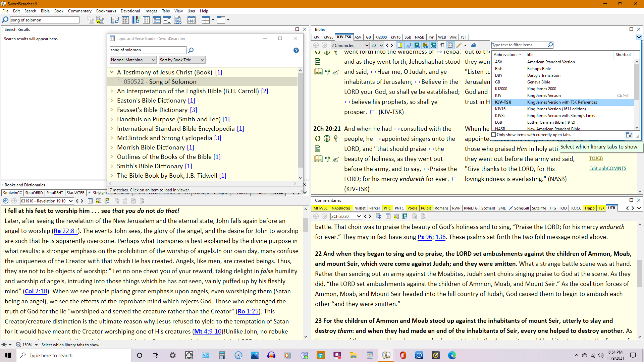
Task: Open the 031910 - Revelation 19:10 dropdown
Action: click(x=47, y=201)
